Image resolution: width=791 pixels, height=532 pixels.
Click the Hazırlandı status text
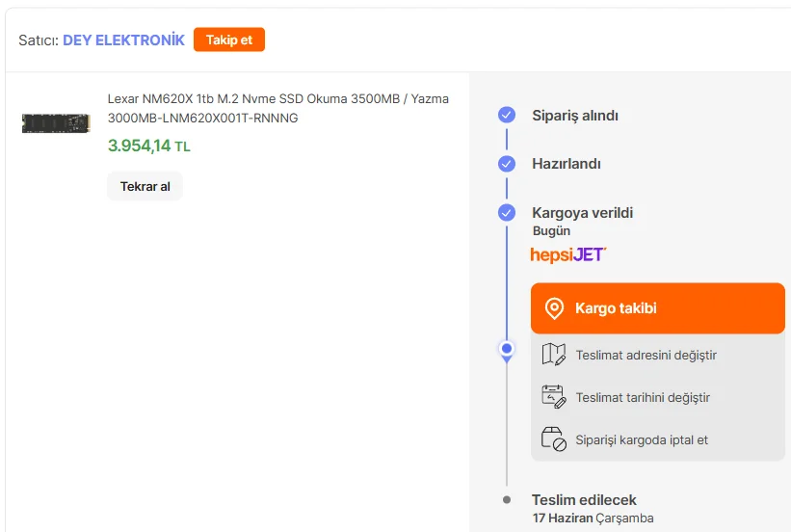tap(566, 164)
